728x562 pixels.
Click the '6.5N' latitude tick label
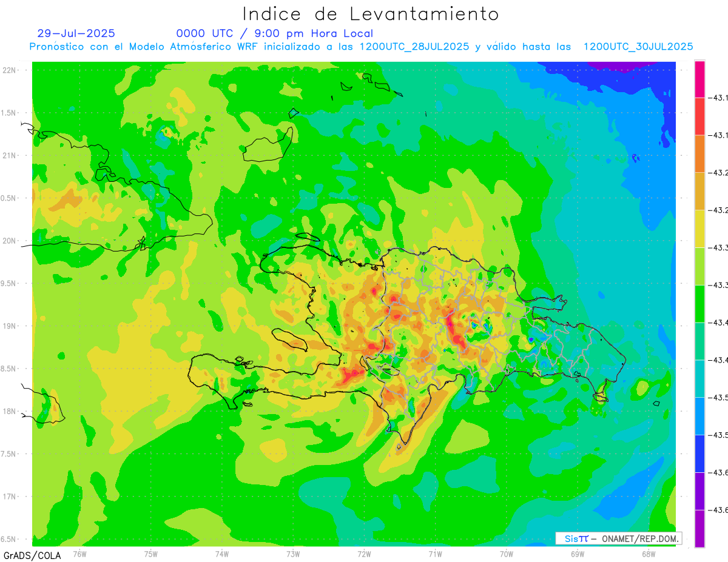8,539
